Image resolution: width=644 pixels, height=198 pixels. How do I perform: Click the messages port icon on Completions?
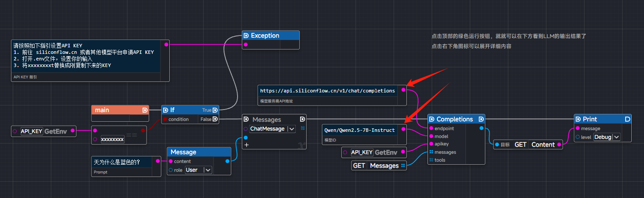[431, 152]
